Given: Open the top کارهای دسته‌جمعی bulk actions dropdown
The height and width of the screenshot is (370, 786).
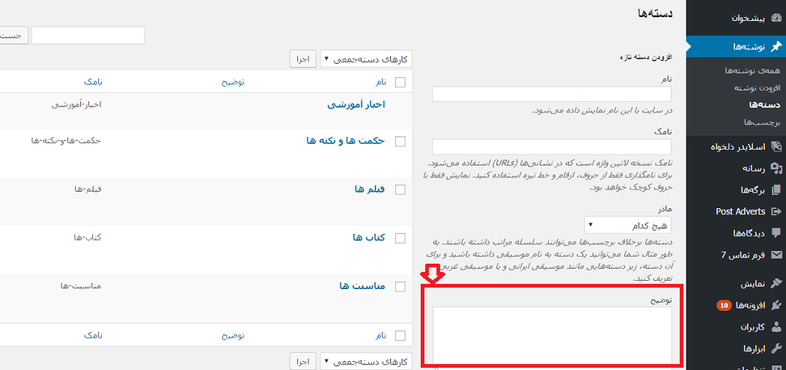Looking at the screenshot, I should [x=366, y=59].
